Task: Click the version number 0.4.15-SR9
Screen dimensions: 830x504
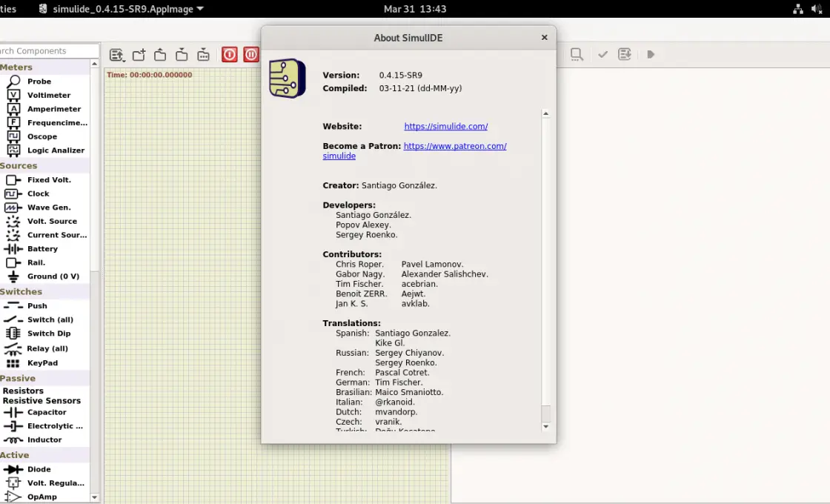Action: point(401,75)
